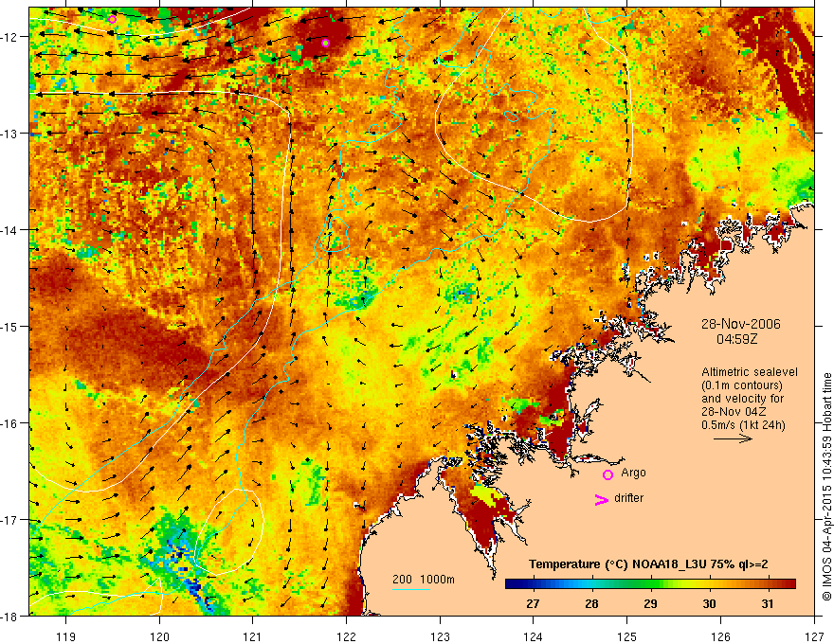
Task: Click the color bar tick label 29
Action: [650, 603]
